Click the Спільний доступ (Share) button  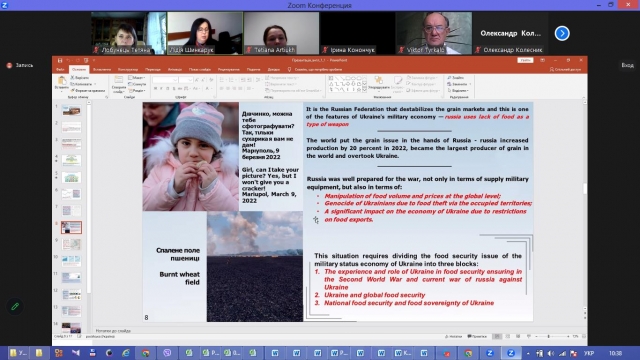[565, 69]
